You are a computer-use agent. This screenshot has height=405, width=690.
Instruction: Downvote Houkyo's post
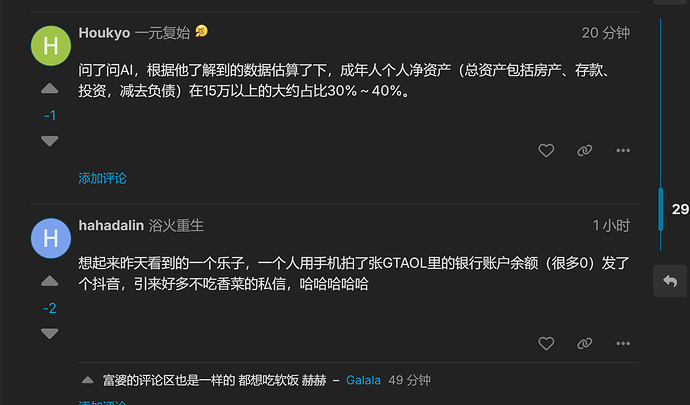tap(50, 141)
